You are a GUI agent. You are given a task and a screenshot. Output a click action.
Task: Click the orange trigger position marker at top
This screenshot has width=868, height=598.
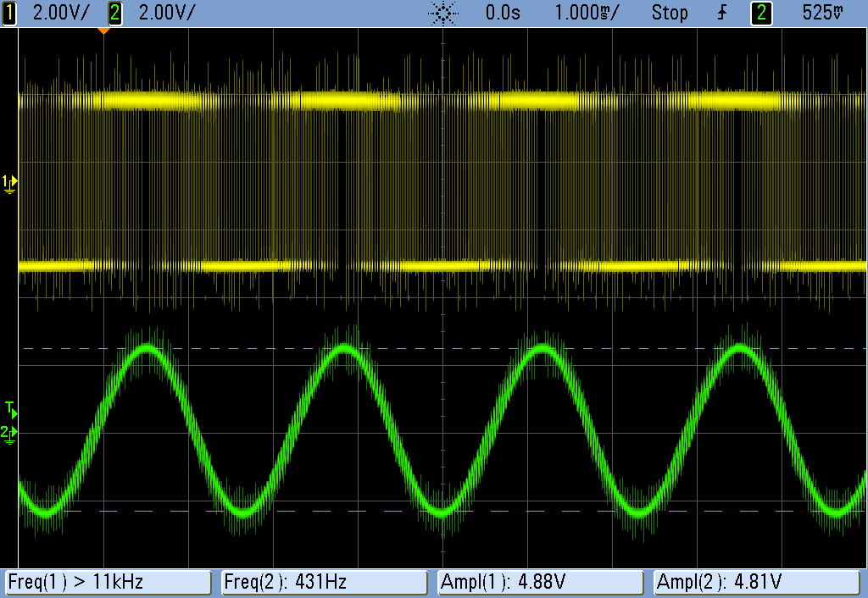[x=103, y=31]
